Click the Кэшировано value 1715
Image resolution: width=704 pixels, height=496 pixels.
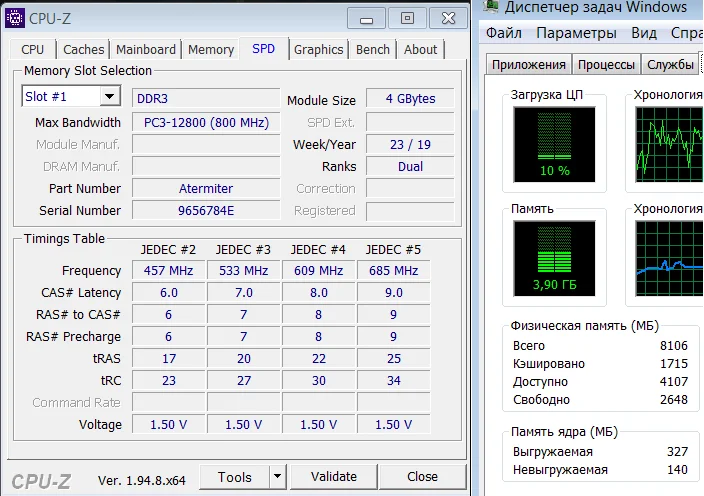point(673,364)
